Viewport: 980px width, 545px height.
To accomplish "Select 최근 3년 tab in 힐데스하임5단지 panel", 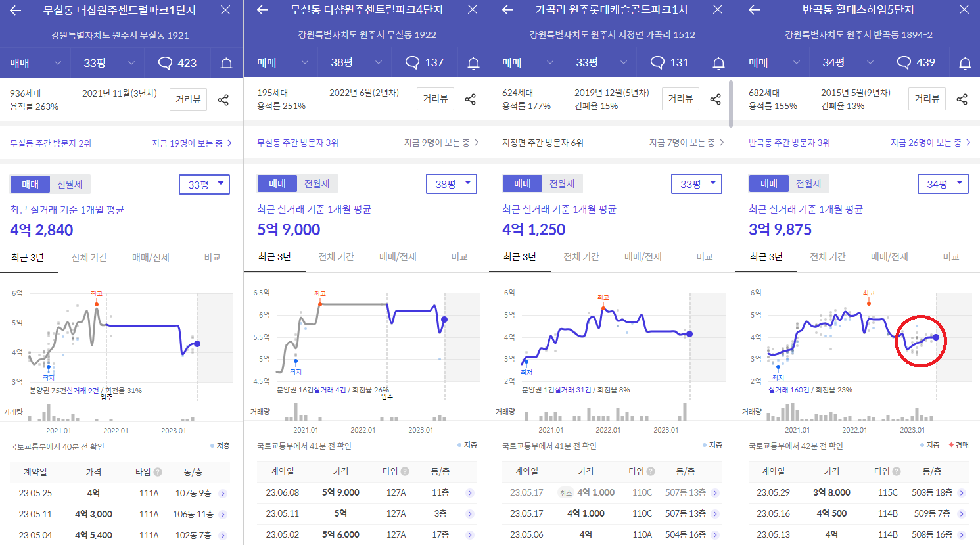I will point(766,257).
